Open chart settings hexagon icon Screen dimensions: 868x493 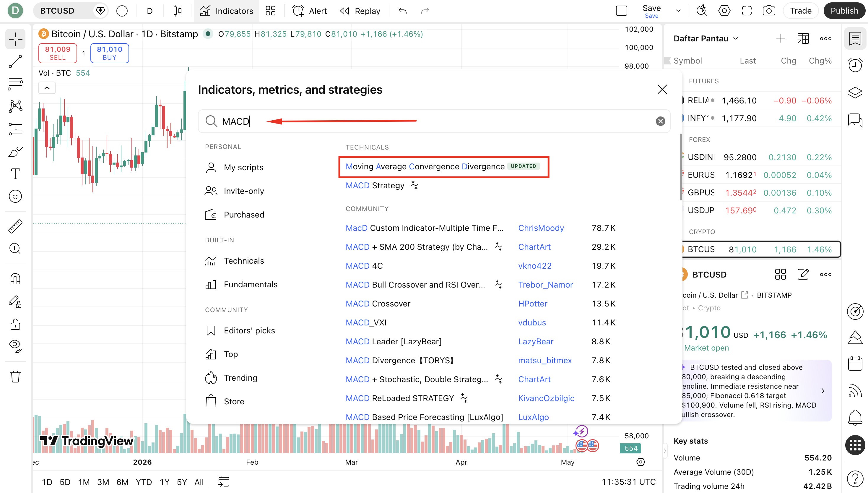(724, 11)
